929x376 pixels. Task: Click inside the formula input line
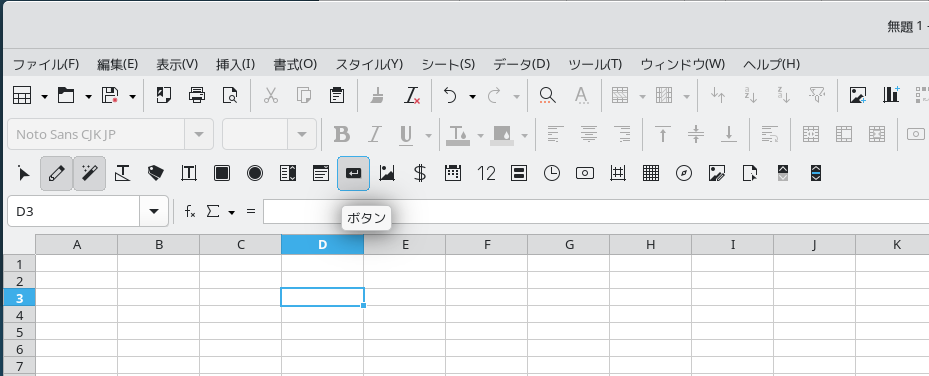click(x=596, y=211)
